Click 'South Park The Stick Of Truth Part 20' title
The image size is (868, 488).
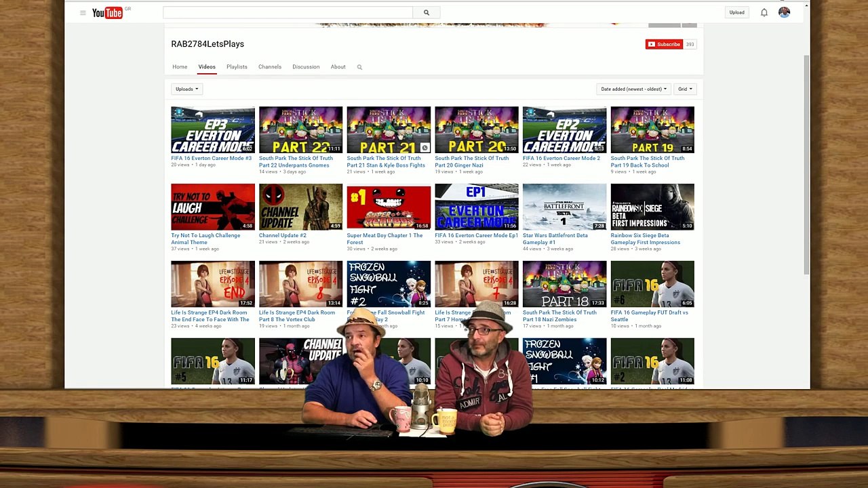point(471,162)
